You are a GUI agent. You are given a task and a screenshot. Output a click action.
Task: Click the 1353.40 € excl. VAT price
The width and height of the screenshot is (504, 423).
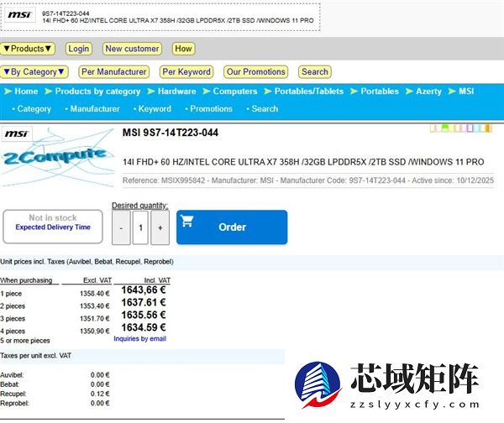click(x=95, y=306)
